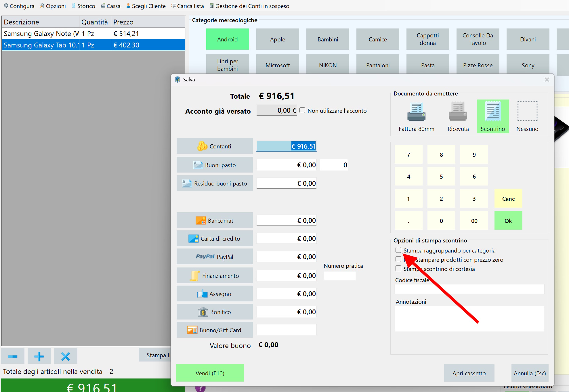Viewport: 569px width, 392px height.
Task: Click the PayPal payment button
Action: point(215,257)
